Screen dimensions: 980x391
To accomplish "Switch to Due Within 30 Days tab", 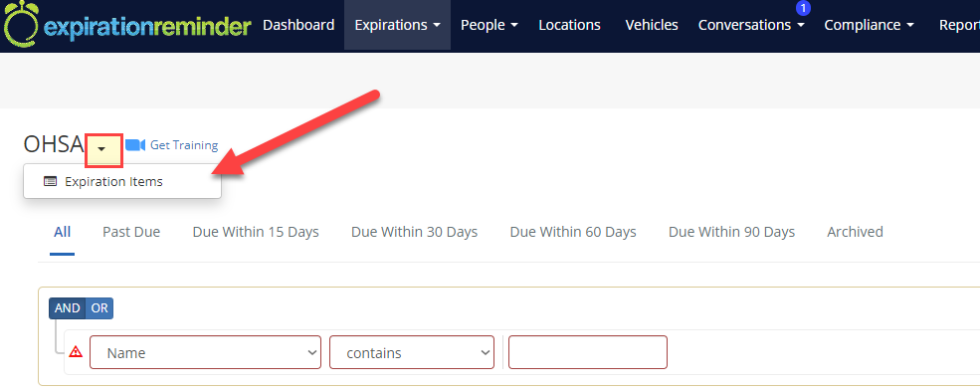I will point(414,232).
